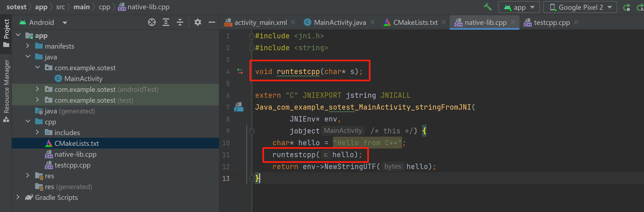The width and height of the screenshot is (644, 212).
Task: Click the Make Project hammer icon
Action: (488, 7)
